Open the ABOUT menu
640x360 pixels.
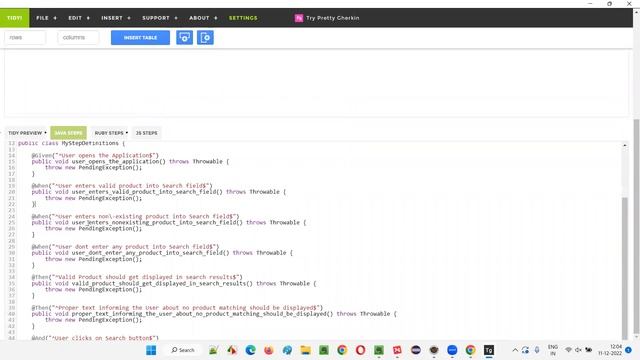(199, 18)
